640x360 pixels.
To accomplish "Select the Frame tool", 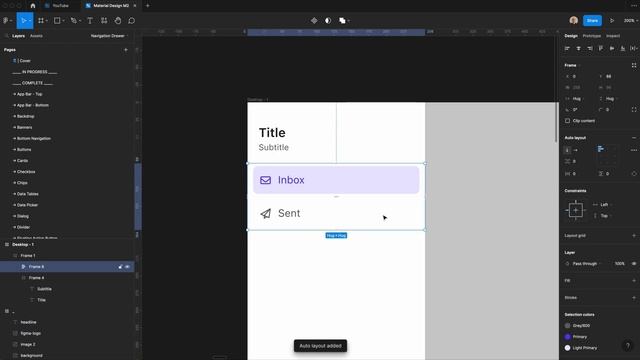I will click(x=41, y=20).
